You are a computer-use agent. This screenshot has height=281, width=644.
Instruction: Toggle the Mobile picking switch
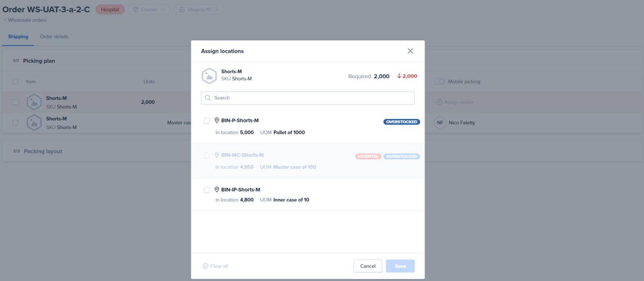point(440,81)
